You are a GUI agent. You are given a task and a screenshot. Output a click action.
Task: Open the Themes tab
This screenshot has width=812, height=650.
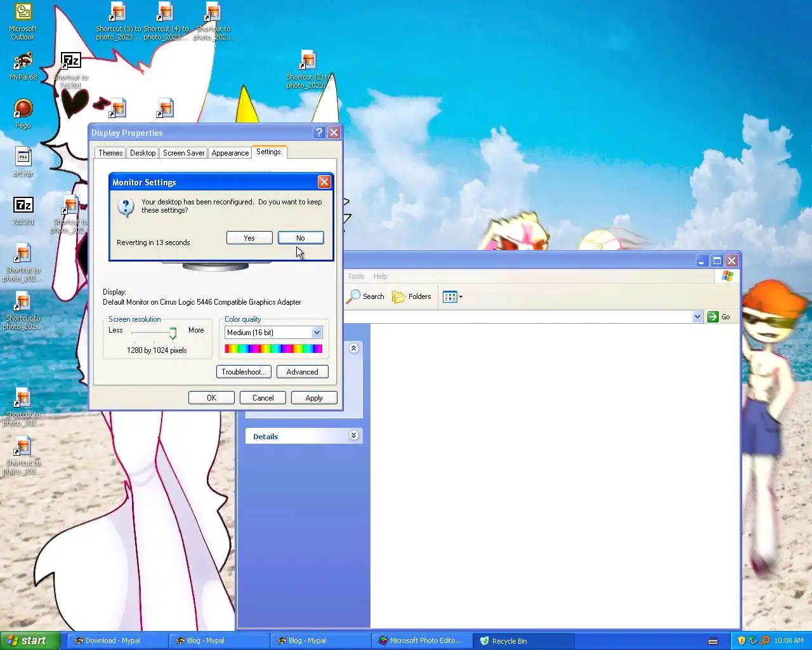coord(110,153)
